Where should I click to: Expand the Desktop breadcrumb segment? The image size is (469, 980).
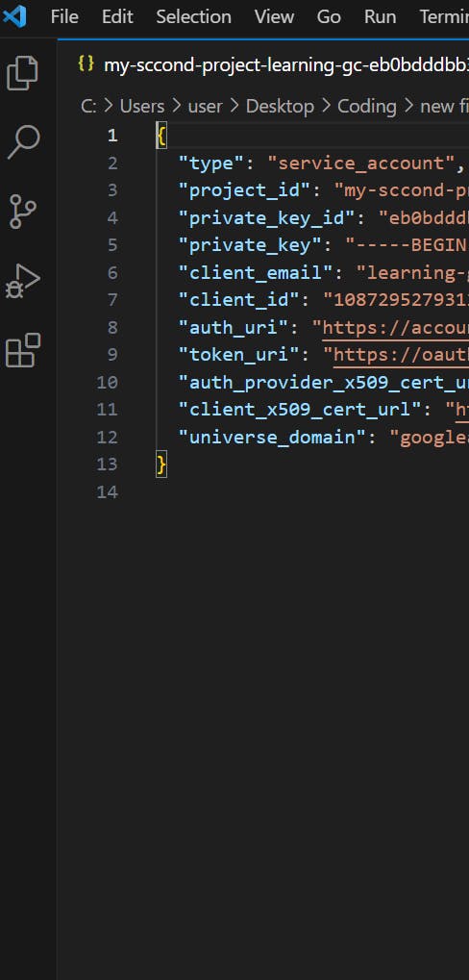pyautogui.click(x=280, y=106)
